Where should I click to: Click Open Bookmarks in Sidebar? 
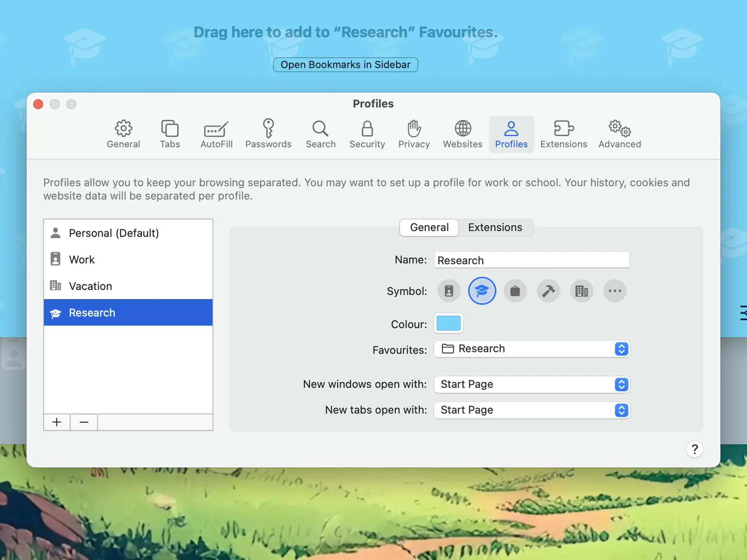(x=345, y=64)
